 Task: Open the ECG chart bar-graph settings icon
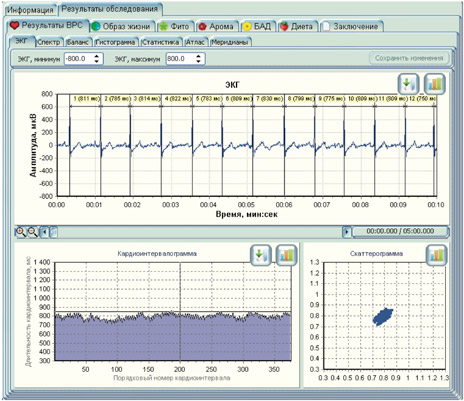(435, 84)
